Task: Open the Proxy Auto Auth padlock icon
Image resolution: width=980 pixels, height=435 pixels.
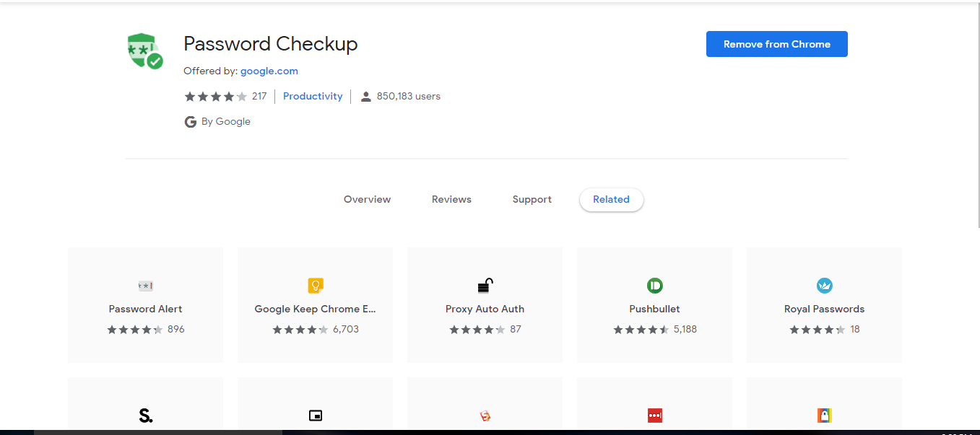Action: [x=485, y=286]
